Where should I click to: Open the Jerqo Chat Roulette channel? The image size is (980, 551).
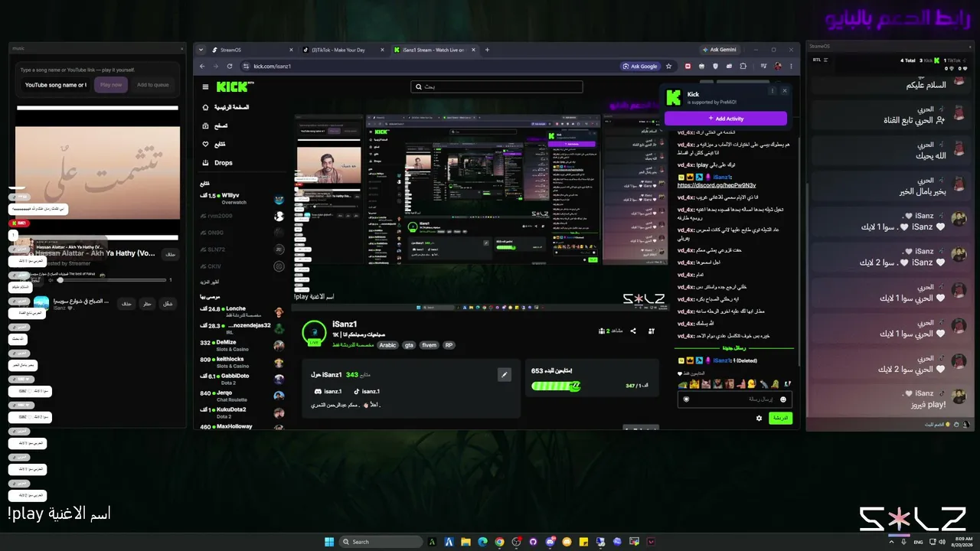point(242,396)
